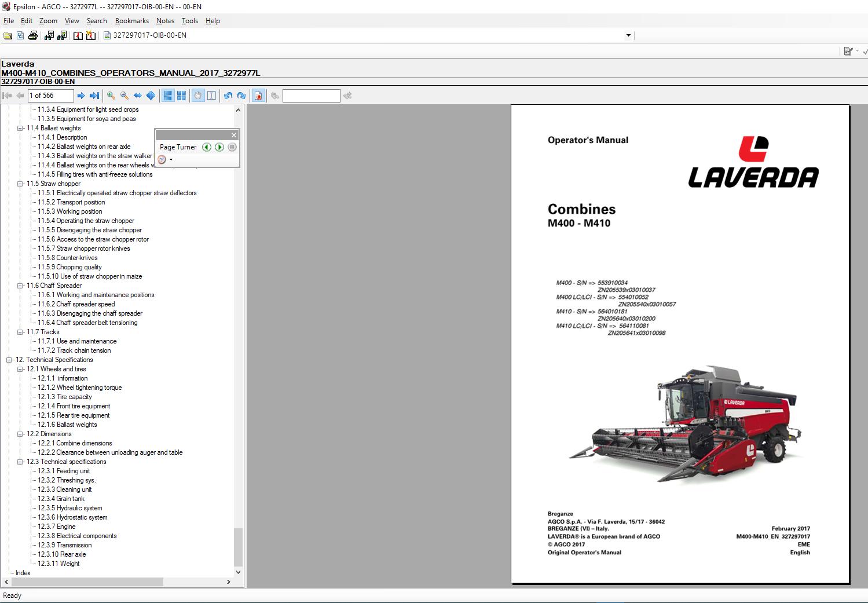
Task: Open the Zoom menu
Action: pyautogui.click(x=48, y=21)
